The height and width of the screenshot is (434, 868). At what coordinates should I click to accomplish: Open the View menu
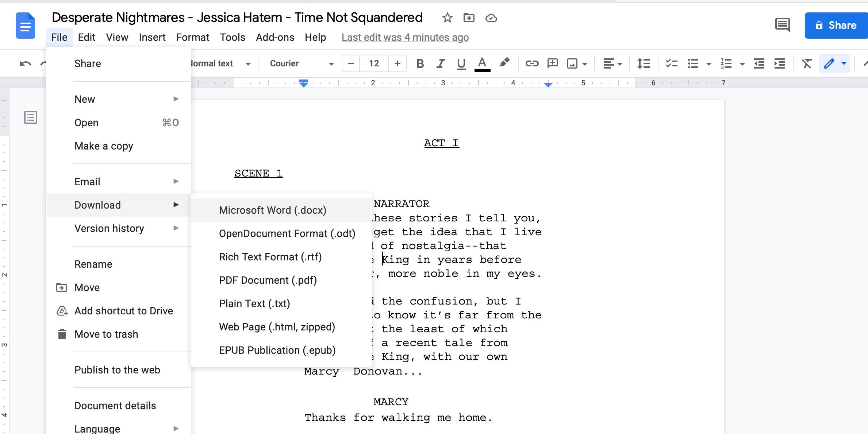(x=117, y=37)
